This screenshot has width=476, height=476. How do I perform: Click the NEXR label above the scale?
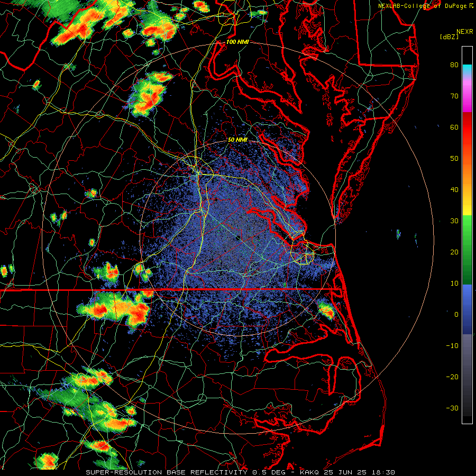coord(464,32)
